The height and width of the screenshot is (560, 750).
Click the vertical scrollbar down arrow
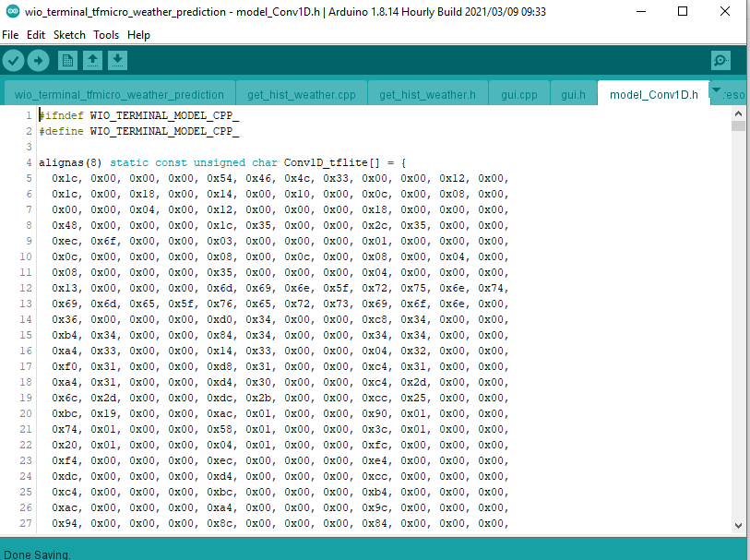point(738,526)
